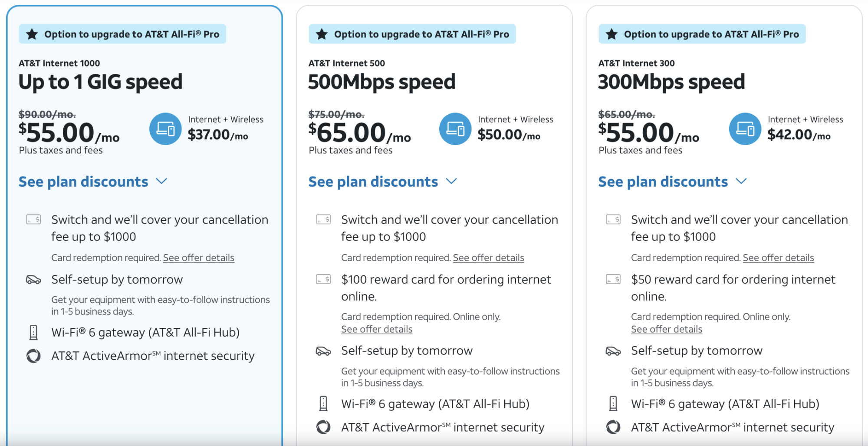The width and height of the screenshot is (868, 446).
Task: Click the Internet + Wireless icon for Internet 300
Action: click(745, 129)
